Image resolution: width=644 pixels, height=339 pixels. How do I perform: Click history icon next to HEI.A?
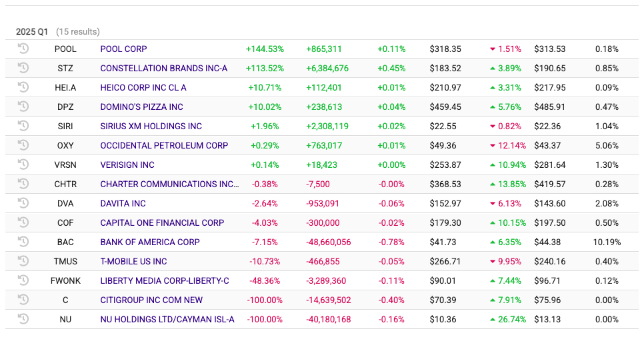23,87
